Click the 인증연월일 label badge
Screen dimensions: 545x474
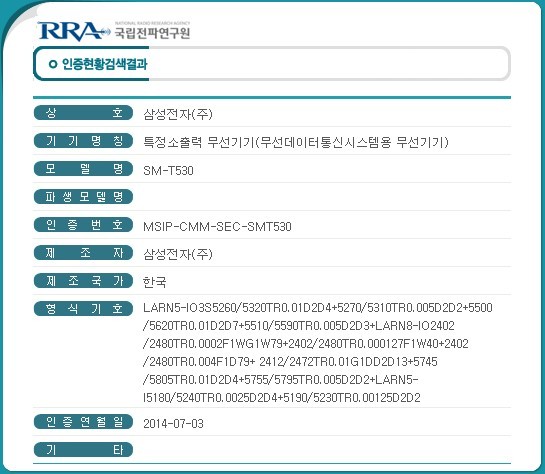point(83,422)
